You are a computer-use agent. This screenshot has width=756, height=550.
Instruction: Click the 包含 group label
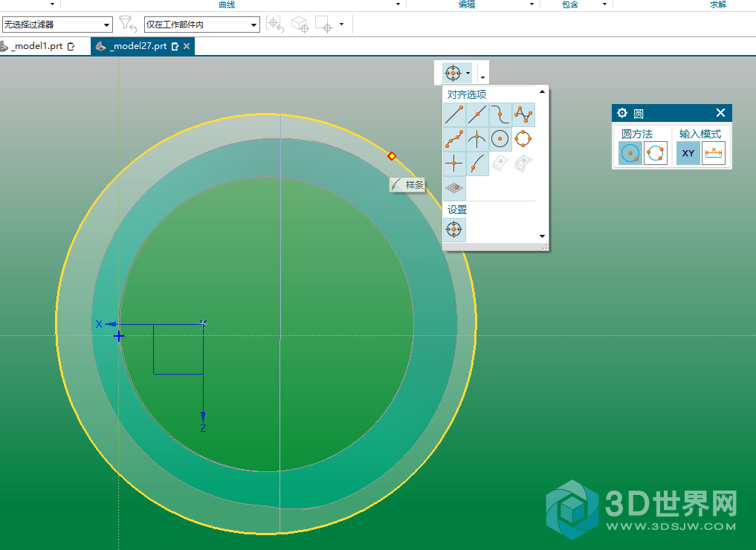(x=570, y=4)
